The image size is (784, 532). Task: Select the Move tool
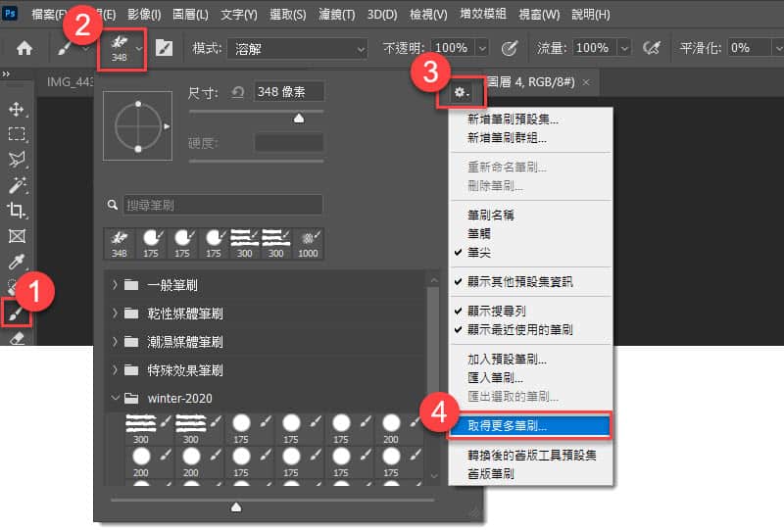(17, 109)
